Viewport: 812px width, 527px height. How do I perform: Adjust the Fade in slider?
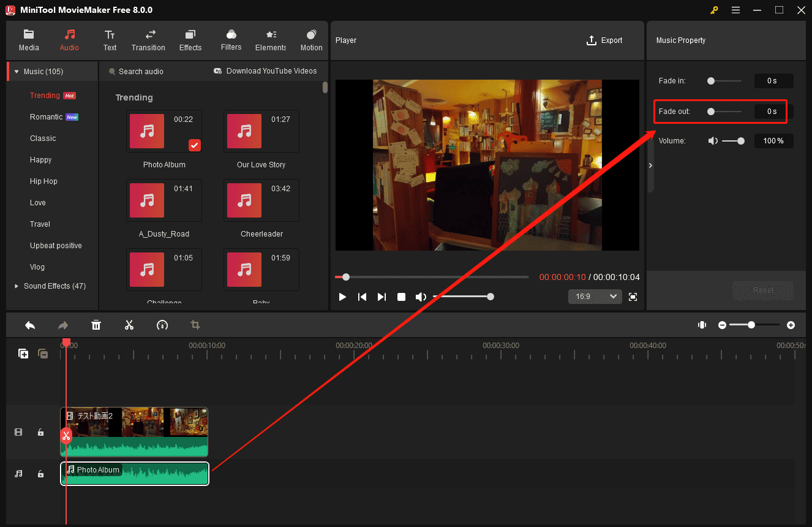point(724,80)
